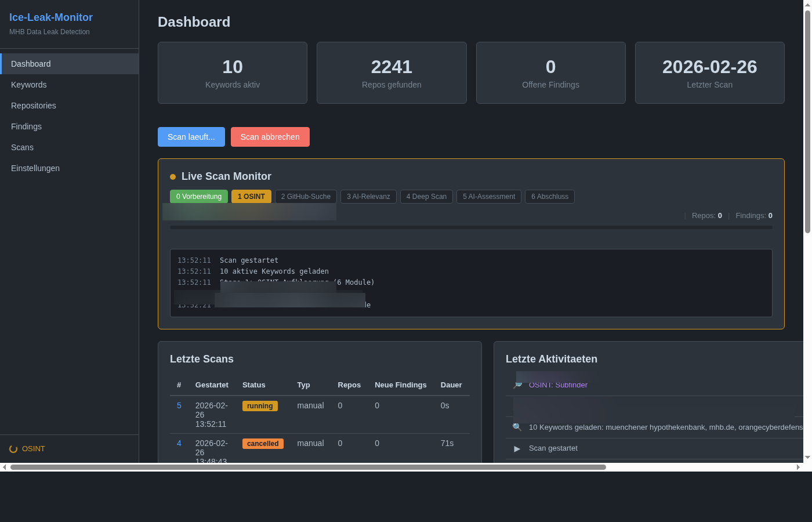Open Einstellungen in the sidebar
The width and height of the screenshot is (812, 522).
[x=69, y=168]
